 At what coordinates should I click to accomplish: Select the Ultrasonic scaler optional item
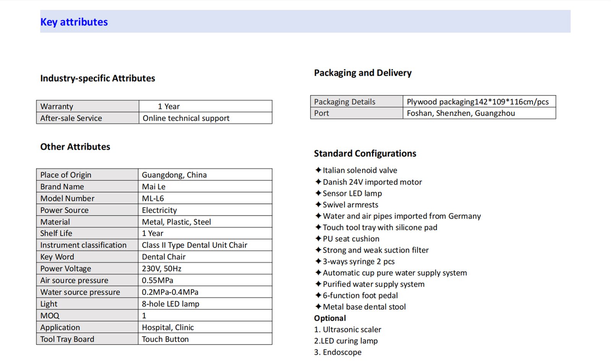click(348, 330)
